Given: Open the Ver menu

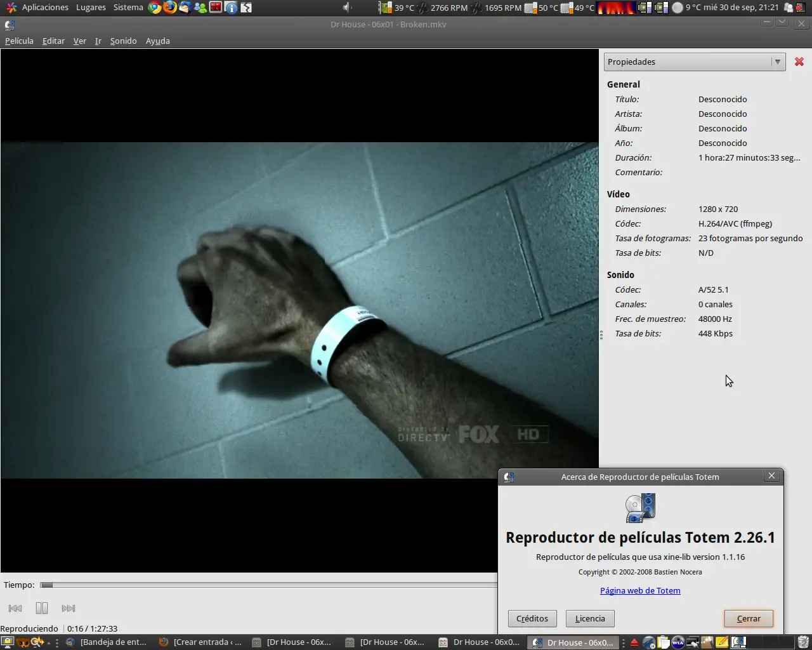Looking at the screenshot, I should 79,41.
